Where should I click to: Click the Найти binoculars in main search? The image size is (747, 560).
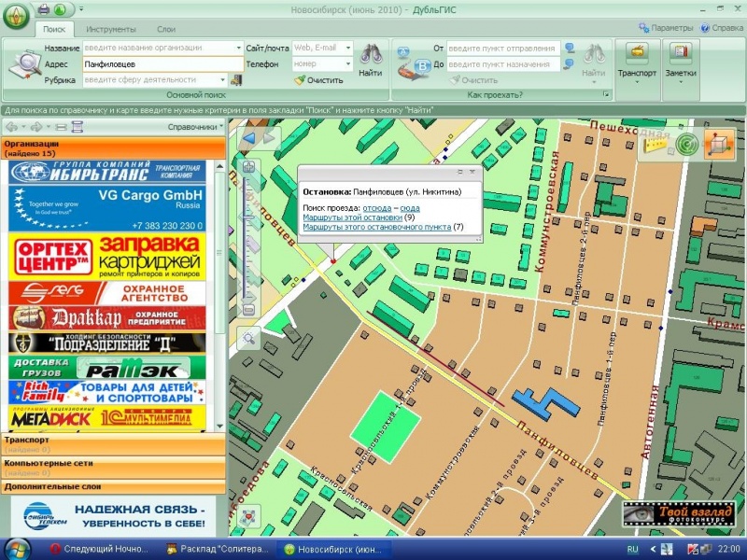pyautogui.click(x=370, y=61)
